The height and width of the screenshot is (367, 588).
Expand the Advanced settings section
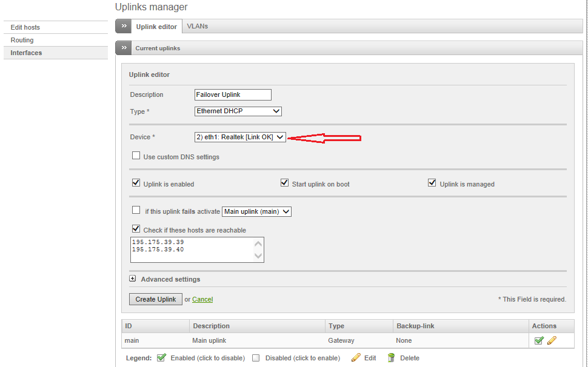coord(133,279)
